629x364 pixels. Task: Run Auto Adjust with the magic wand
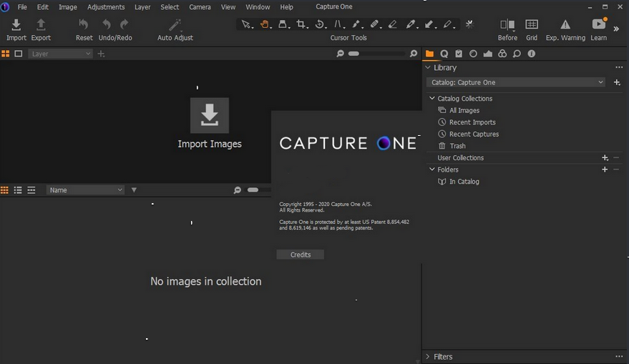tap(175, 25)
